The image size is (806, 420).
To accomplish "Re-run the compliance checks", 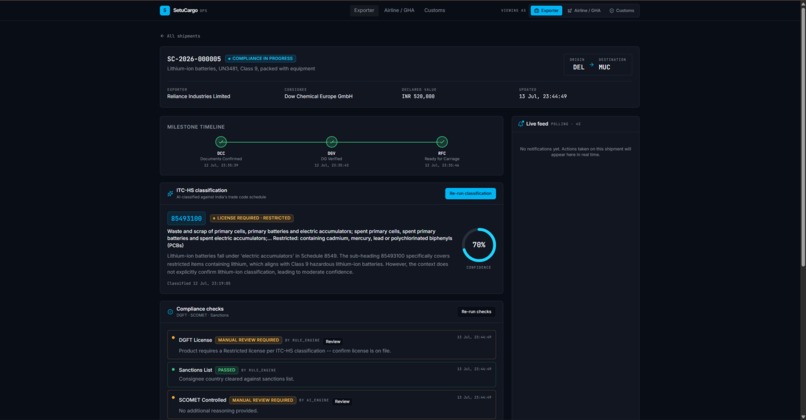I will pyautogui.click(x=476, y=312).
